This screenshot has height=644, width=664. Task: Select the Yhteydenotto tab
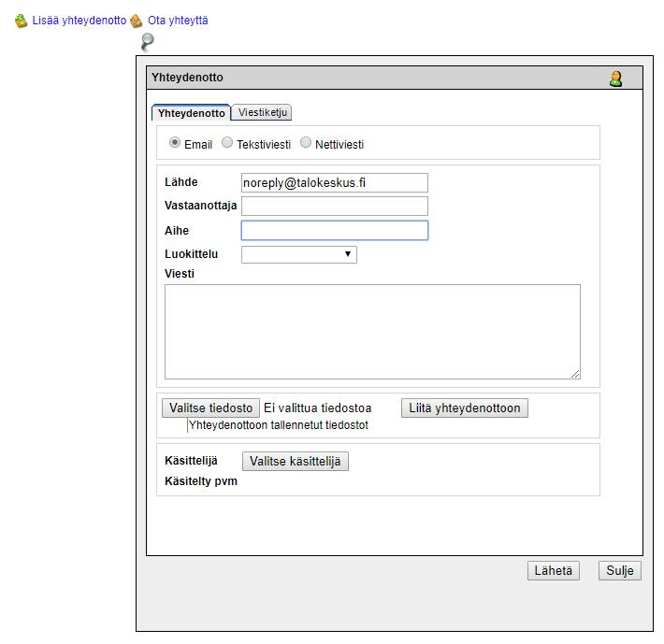[x=192, y=113]
